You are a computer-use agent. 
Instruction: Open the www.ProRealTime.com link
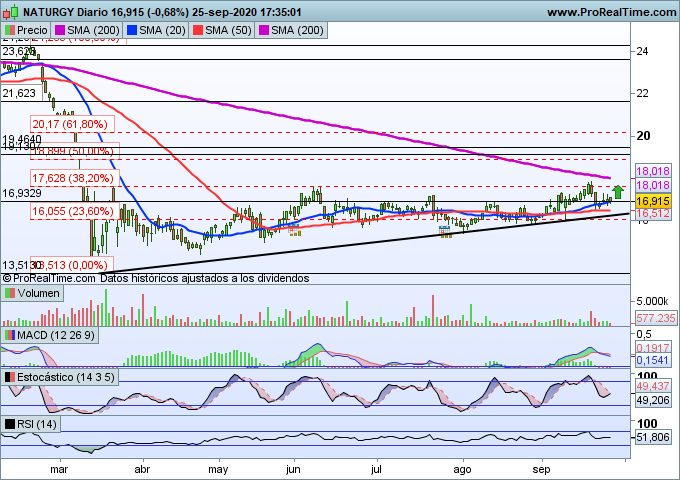point(610,11)
